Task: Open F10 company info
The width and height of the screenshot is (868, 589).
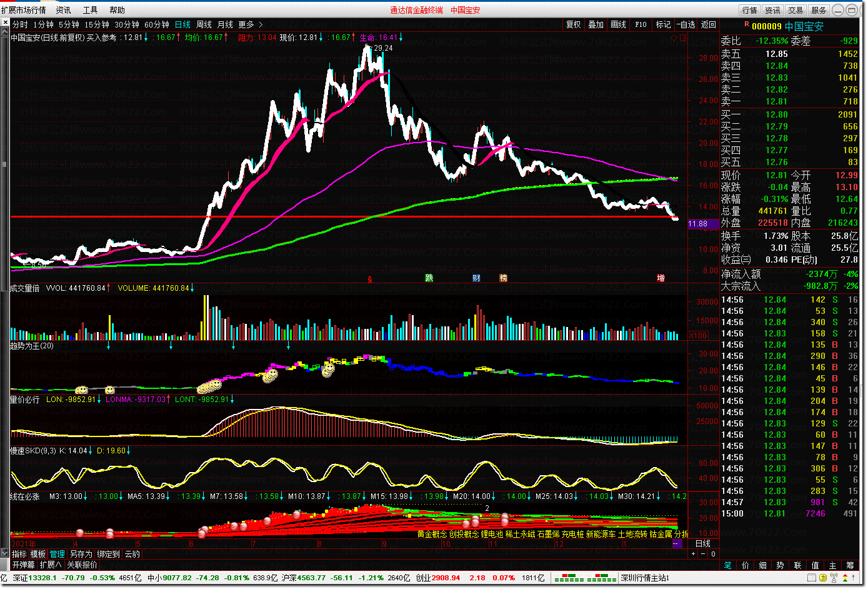Action: tap(641, 24)
